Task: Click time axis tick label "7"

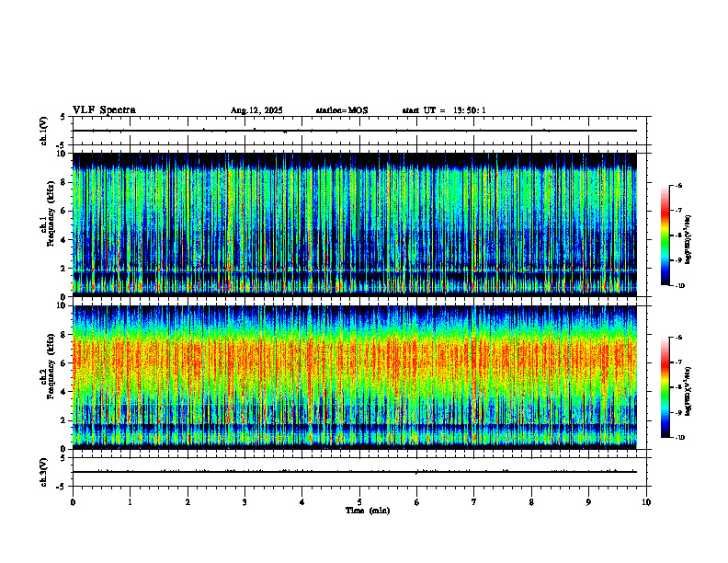Action: pos(474,502)
